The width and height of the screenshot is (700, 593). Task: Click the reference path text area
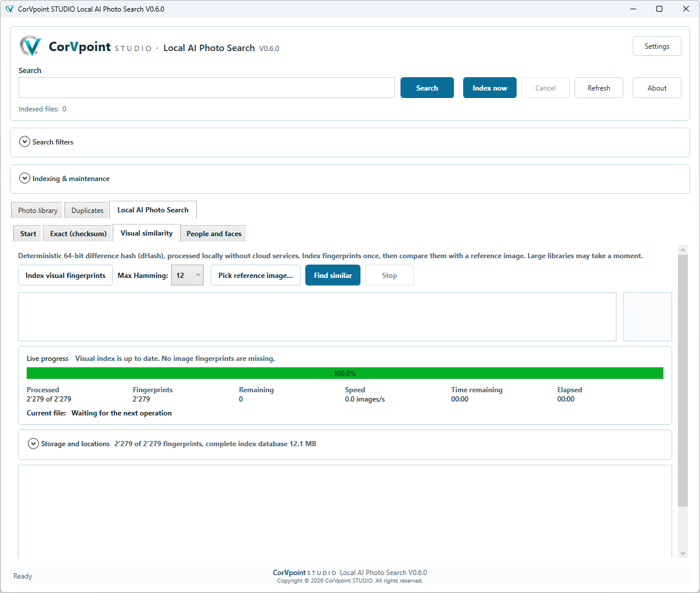(x=317, y=317)
